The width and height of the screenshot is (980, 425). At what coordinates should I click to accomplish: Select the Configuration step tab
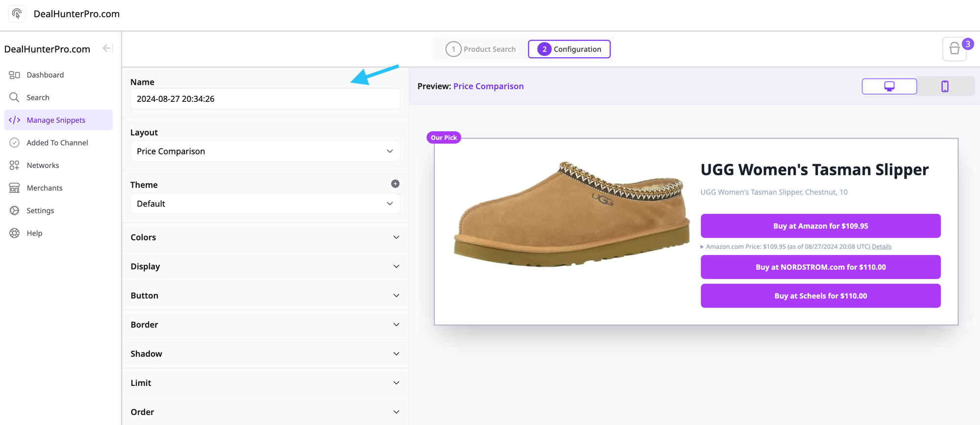(x=569, y=49)
